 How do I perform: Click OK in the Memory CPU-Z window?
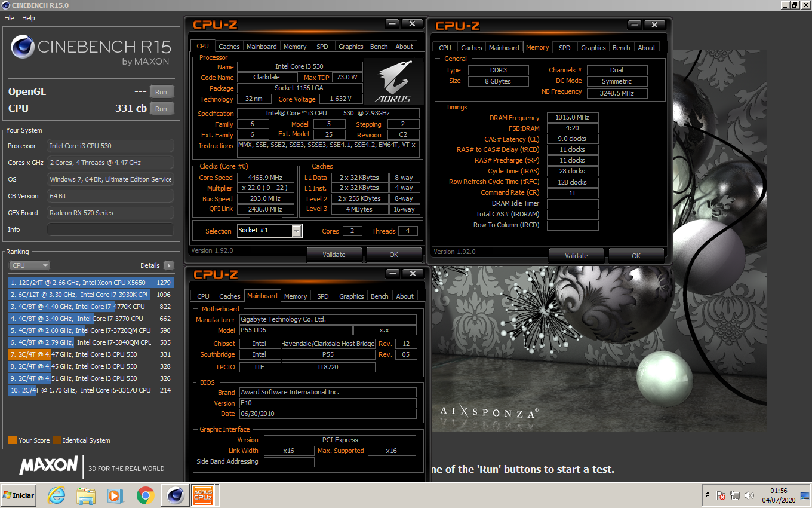pyautogui.click(x=636, y=256)
